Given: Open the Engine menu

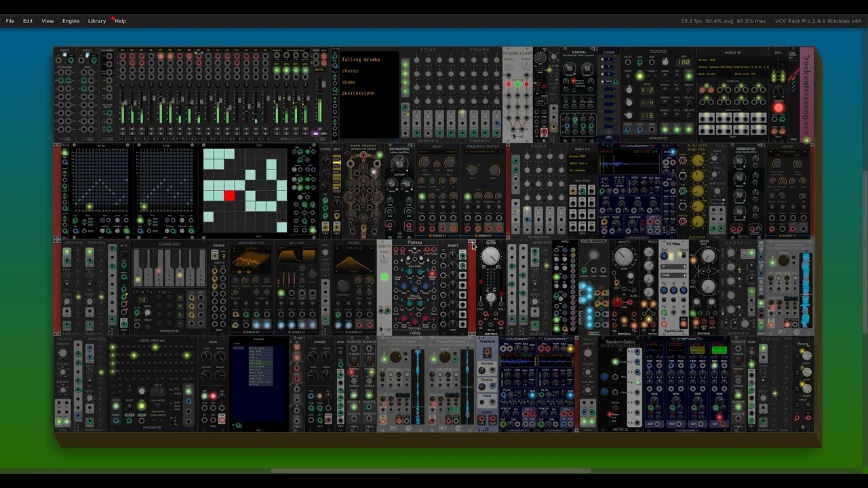Looking at the screenshot, I should click(x=71, y=21).
